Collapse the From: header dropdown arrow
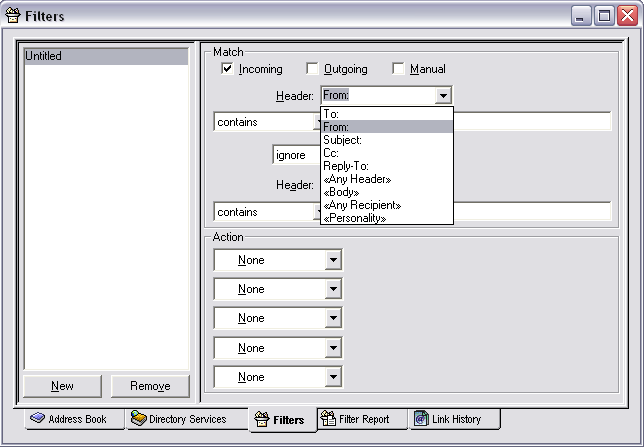Screen dimensions: 644x447 point(443,96)
